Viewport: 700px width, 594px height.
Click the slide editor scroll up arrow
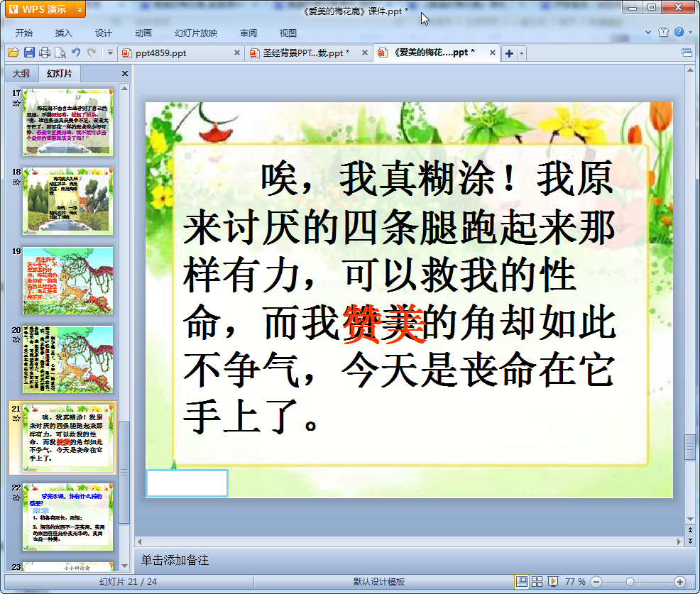[690, 70]
